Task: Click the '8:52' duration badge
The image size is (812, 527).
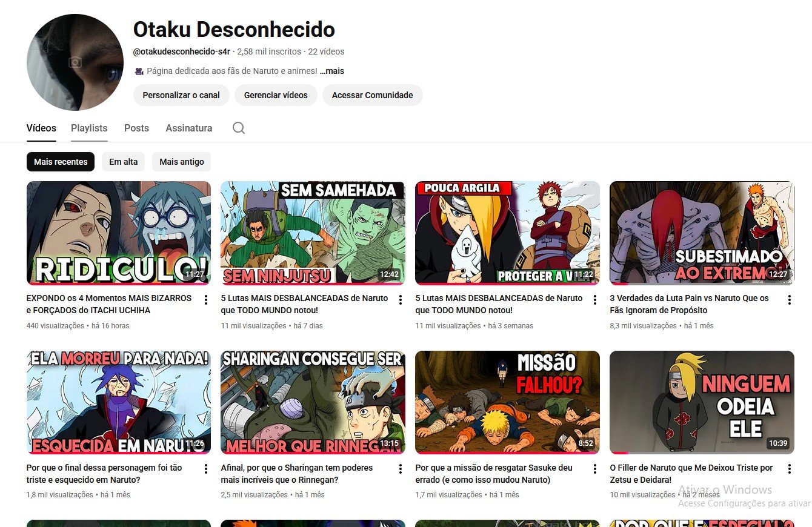Action: click(x=585, y=443)
